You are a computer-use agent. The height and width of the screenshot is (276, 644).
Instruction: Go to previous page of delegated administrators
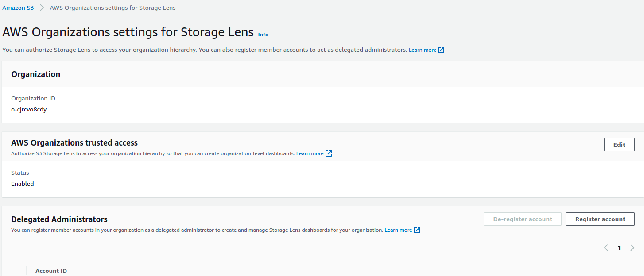tap(606, 248)
